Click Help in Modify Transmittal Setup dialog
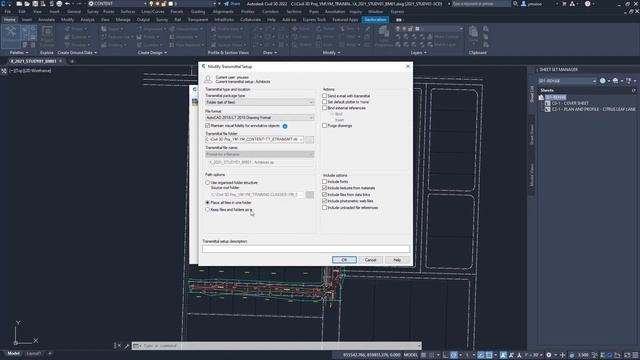 [397, 260]
